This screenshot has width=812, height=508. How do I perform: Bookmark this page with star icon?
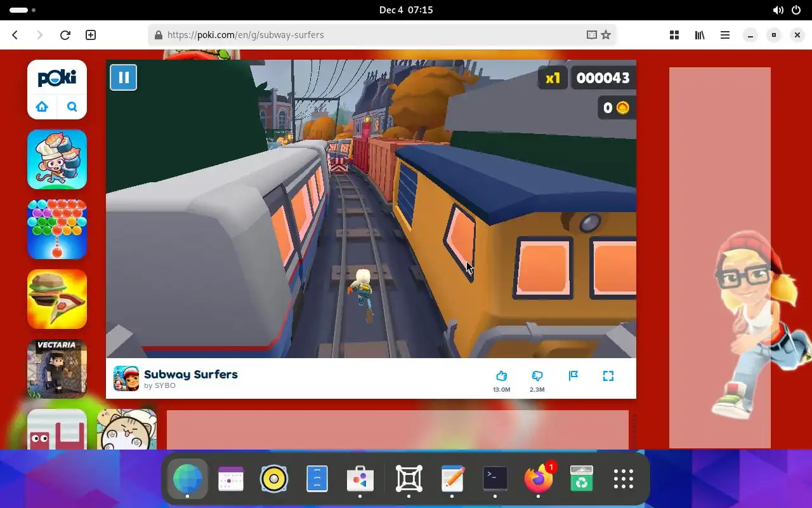606,35
